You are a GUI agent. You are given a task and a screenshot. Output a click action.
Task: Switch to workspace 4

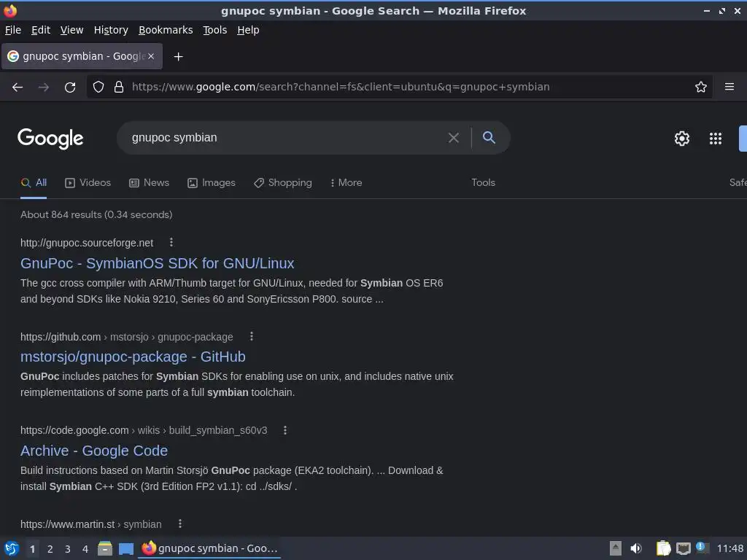coord(85,549)
